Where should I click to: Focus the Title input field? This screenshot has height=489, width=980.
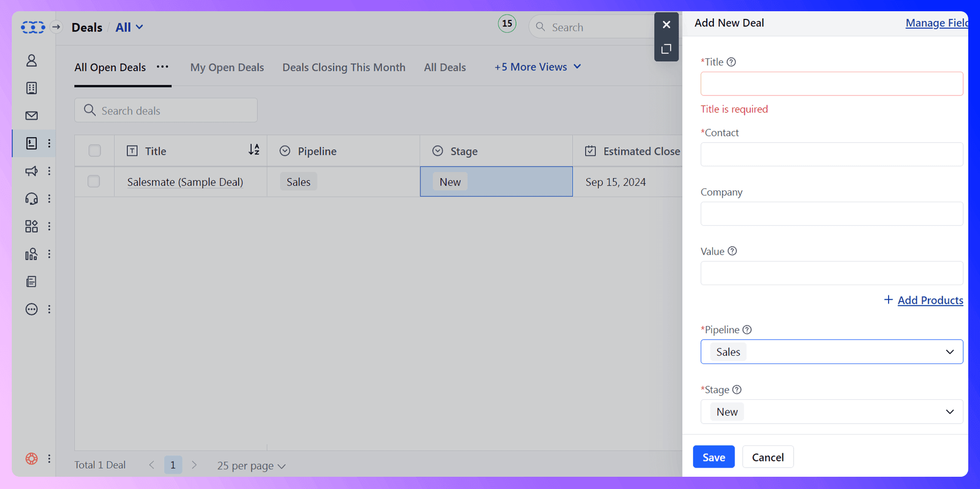tap(831, 84)
